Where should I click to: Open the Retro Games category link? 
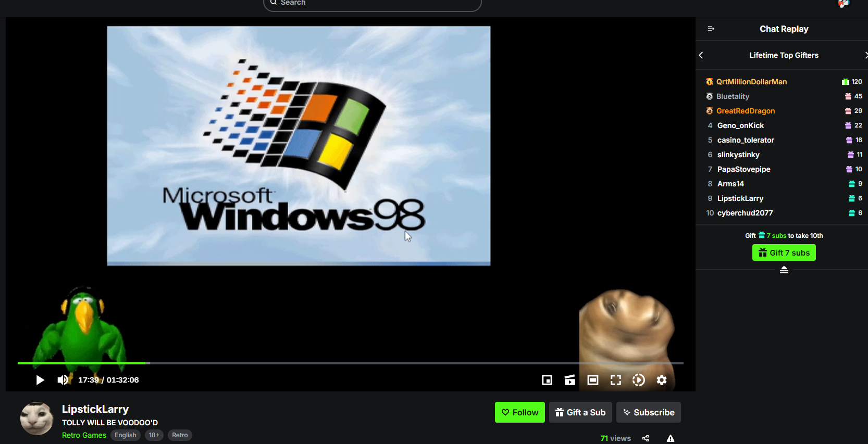84,435
